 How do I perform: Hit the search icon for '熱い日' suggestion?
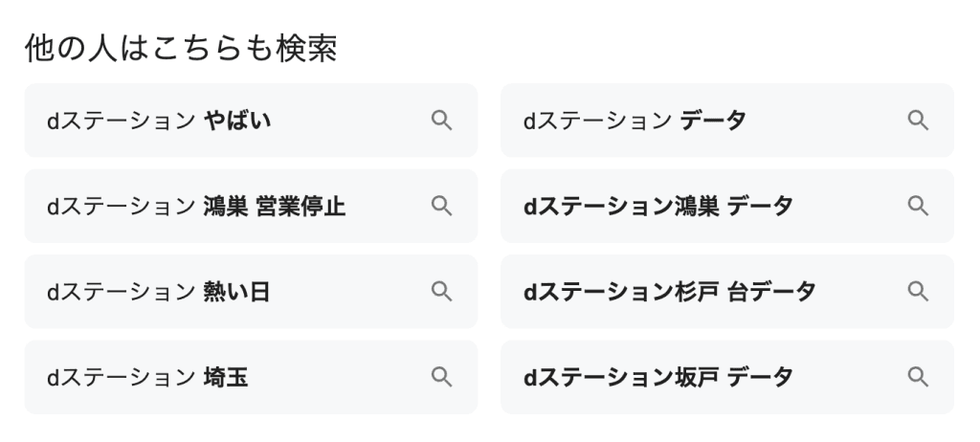(x=441, y=292)
